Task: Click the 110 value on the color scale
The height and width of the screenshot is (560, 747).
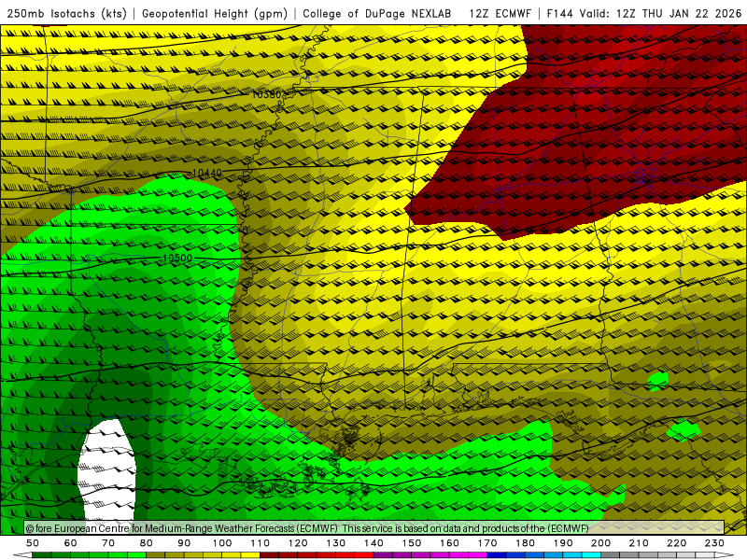Action: tap(260, 543)
